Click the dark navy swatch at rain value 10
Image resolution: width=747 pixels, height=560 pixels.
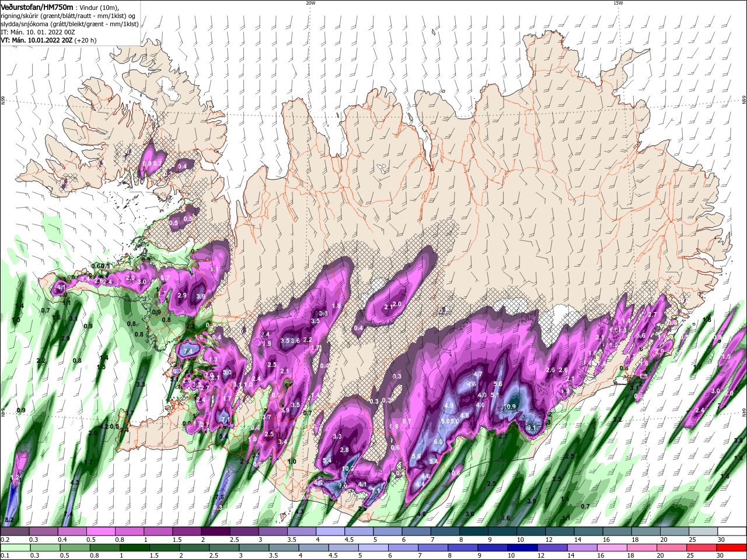522,548
